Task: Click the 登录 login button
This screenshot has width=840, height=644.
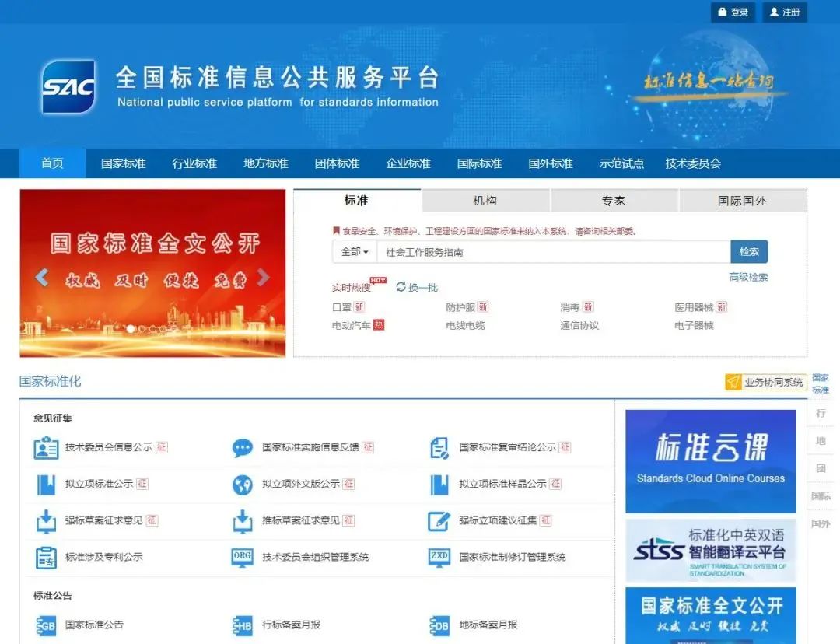Action: (x=733, y=12)
